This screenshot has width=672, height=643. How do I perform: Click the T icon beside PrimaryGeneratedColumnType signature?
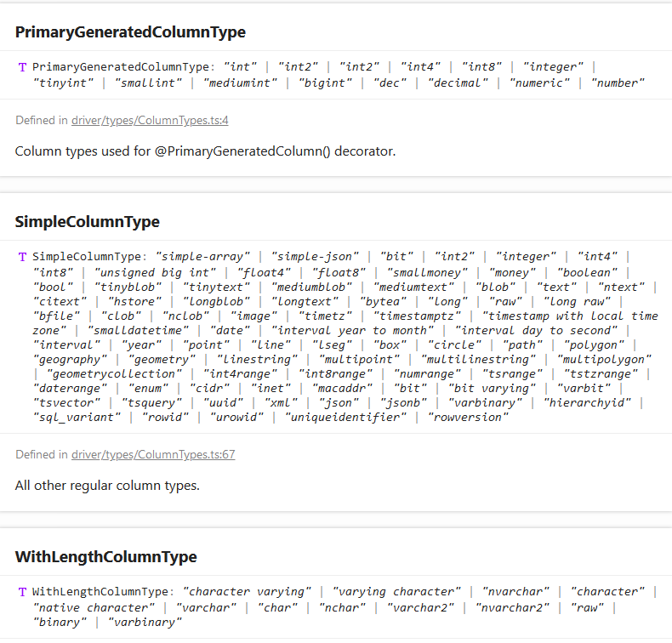22,66
